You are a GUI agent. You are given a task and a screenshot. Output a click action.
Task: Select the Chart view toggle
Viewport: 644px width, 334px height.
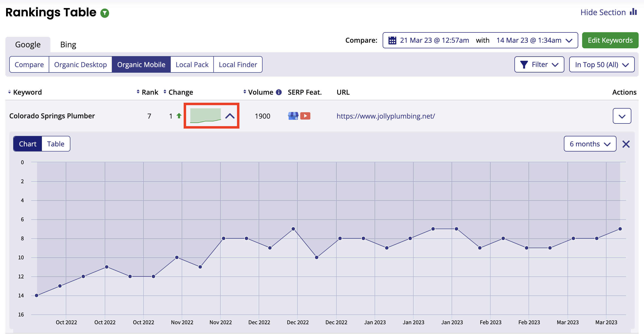28,144
